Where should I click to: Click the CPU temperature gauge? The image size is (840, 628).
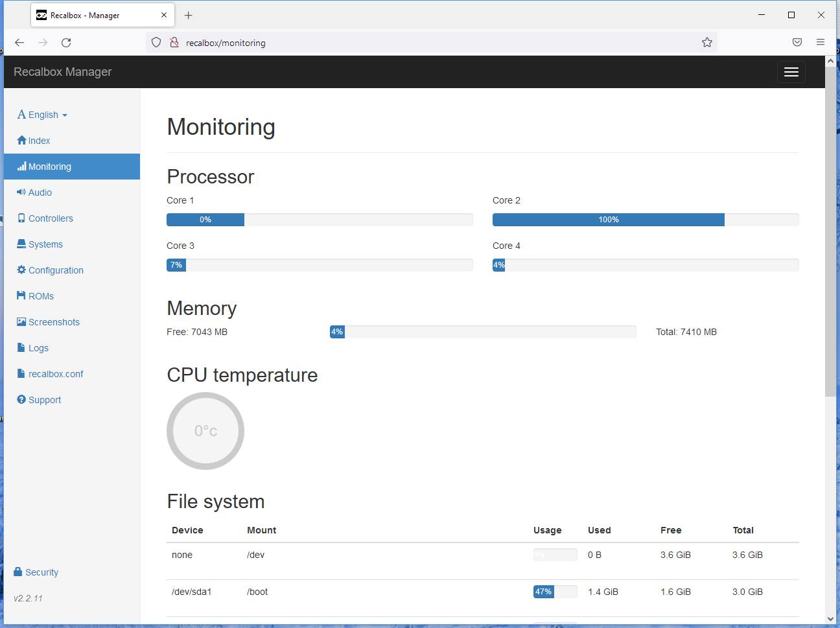point(205,431)
